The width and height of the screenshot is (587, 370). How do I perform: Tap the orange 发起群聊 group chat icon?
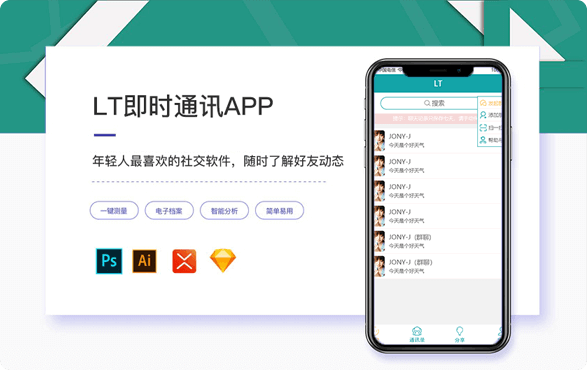tap(483, 103)
